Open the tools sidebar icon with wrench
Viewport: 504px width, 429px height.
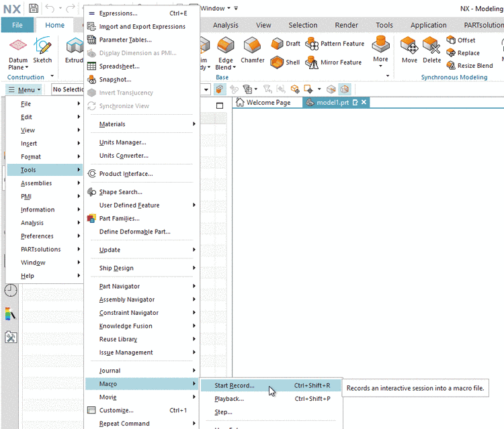pyautogui.click(x=11, y=337)
